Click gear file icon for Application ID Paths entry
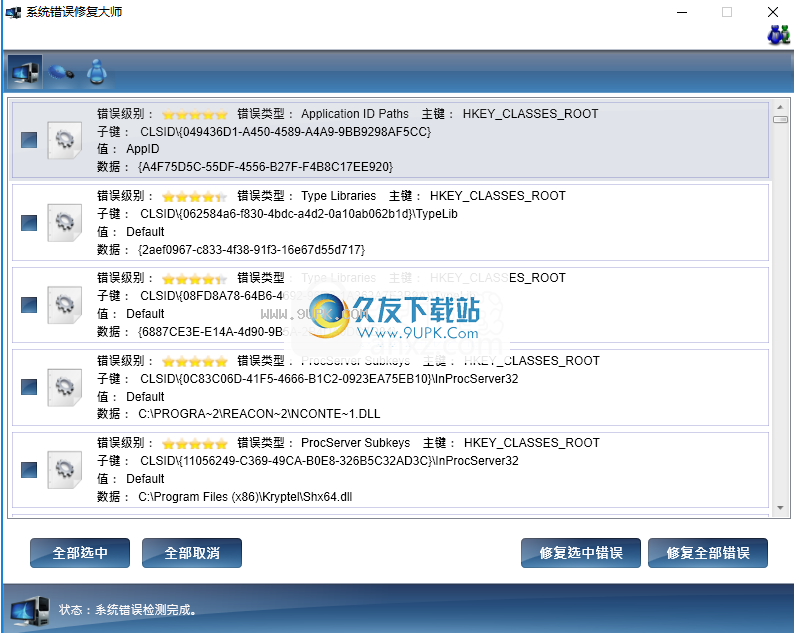The height and width of the screenshot is (633, 794). (64, 140)
